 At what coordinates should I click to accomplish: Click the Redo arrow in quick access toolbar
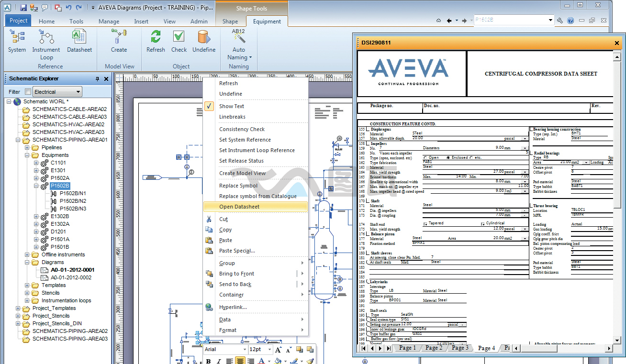click(79, 7)
